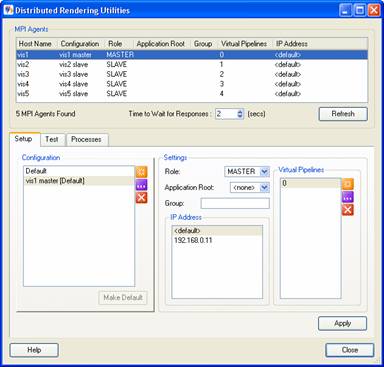Select the vis2 agent row
Screen dimensions: 384x367
pyautogui.click(x=192, y=64)
